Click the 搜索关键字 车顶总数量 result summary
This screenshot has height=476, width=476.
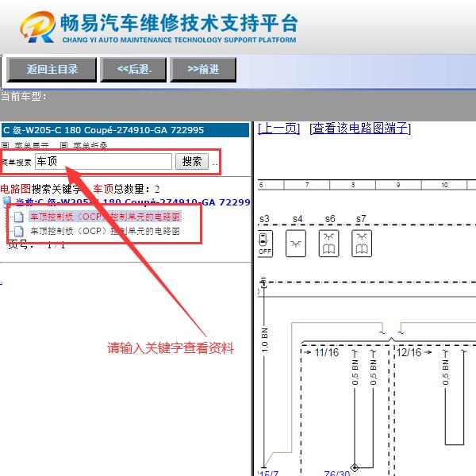coord(80,189)
